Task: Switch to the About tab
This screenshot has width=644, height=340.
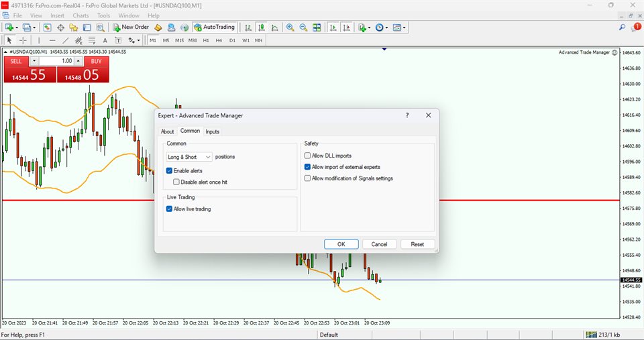Action: [167, 131]
